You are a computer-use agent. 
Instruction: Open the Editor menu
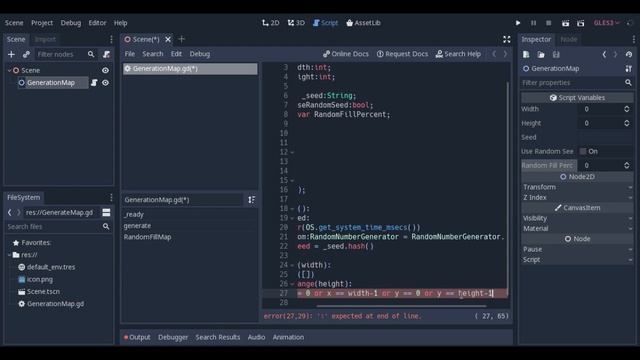[97, 23]
